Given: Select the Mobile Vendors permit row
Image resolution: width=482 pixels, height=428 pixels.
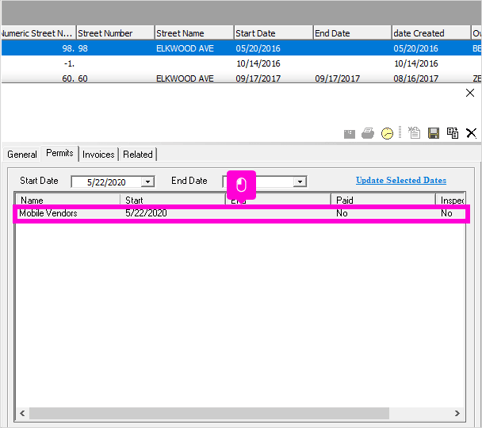Looking at the screenshot, I should [x=241, y=213].
